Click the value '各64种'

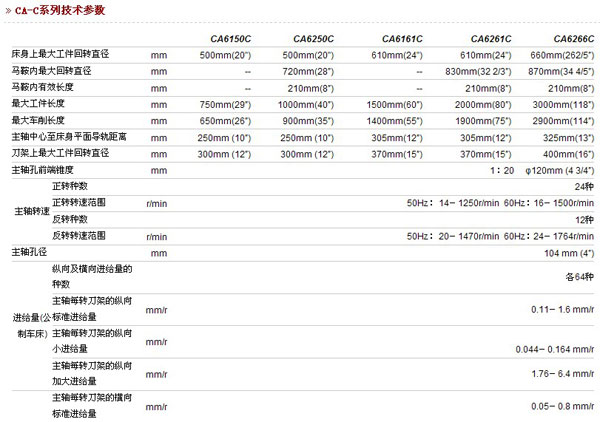click(580, 277)
